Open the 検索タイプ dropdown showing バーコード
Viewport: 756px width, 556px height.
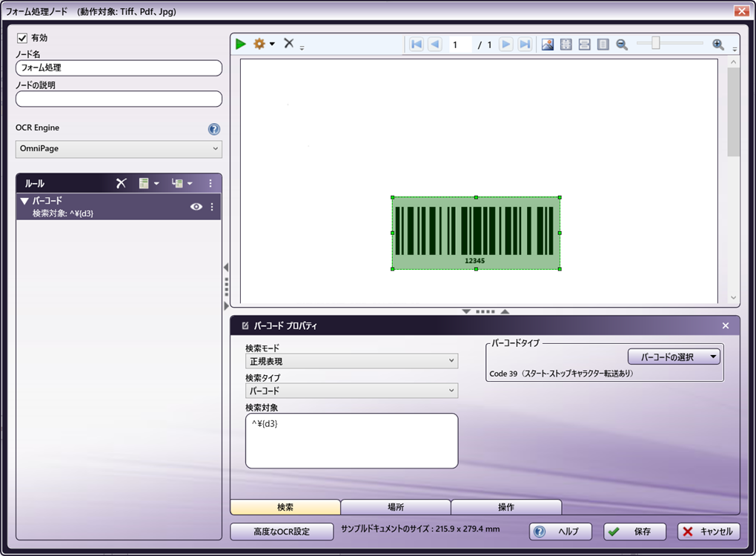pos(351,391)
